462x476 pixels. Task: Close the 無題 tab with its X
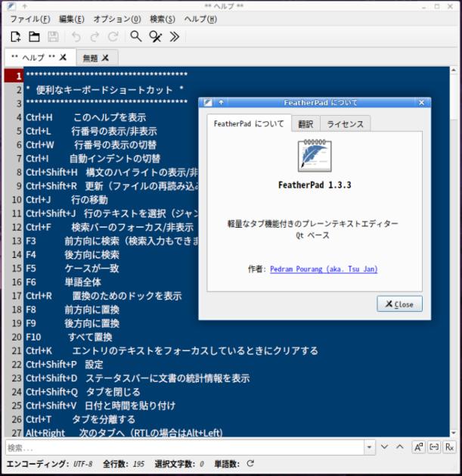coord(105,58)
